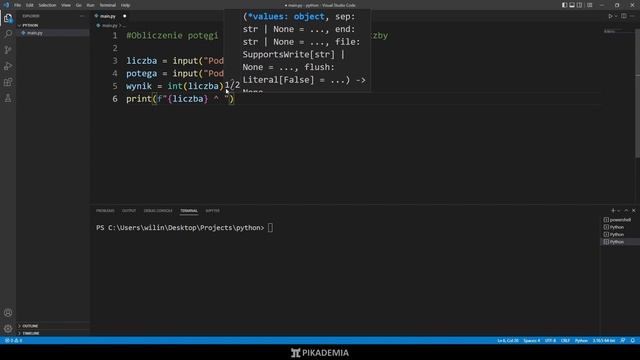This screenshot has width=640, height=360.
Task: Show errors and warnings count in status bar
Action: (13, 340)
